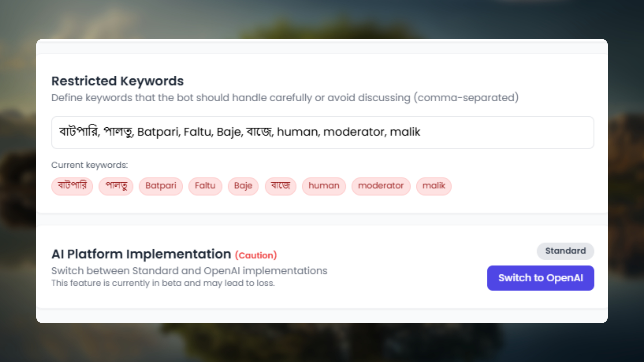Select the moderator keyword tag
Viewport: 644px width, 362px height.
pos(381,186)
